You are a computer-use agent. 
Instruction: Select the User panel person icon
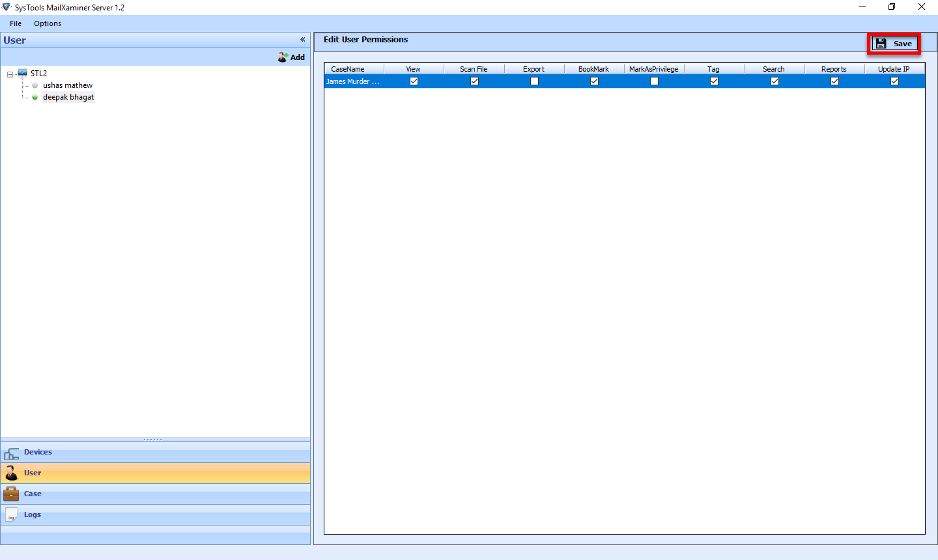[x=11, y=473]
